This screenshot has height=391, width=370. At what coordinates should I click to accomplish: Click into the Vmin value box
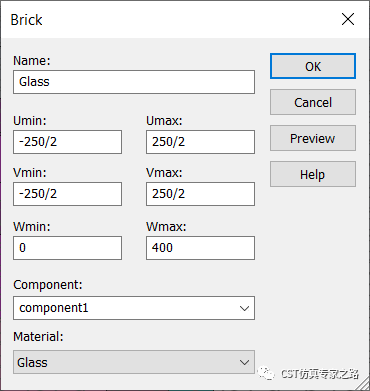[67, 194]
